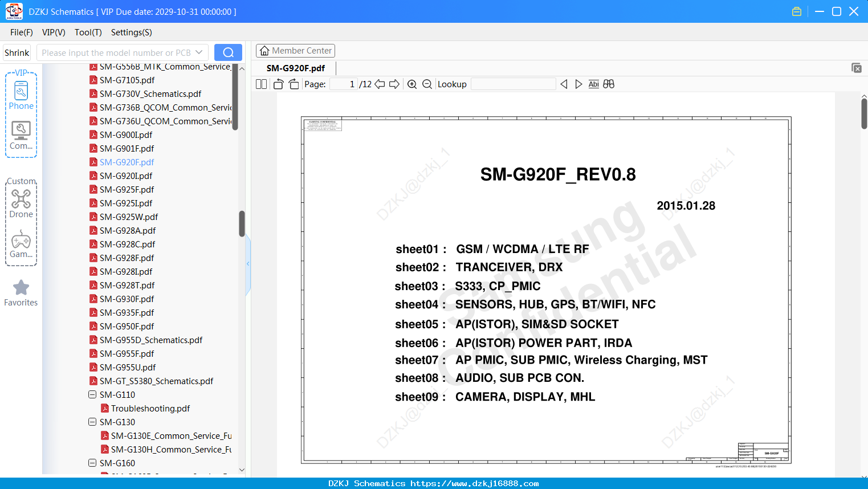
Task: Click the DZKJ app logo icon
Action: pos(14,11)
